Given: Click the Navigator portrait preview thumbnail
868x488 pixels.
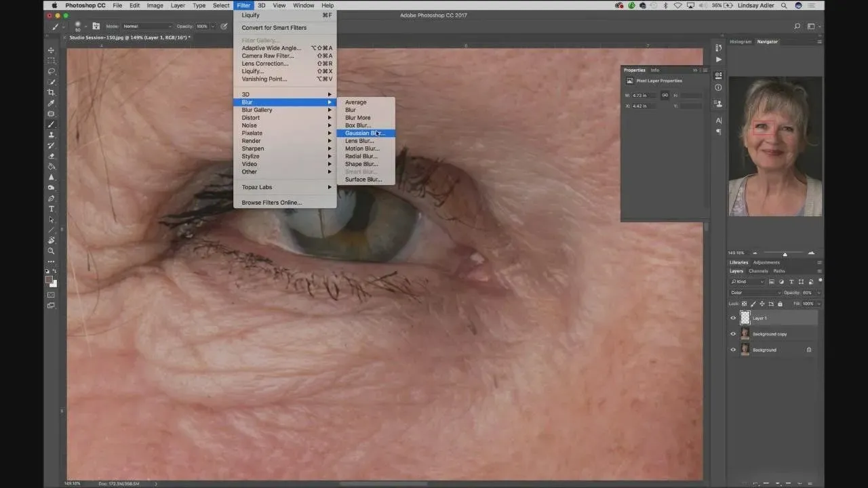Looking at the screenshot, I should (775, 146).
